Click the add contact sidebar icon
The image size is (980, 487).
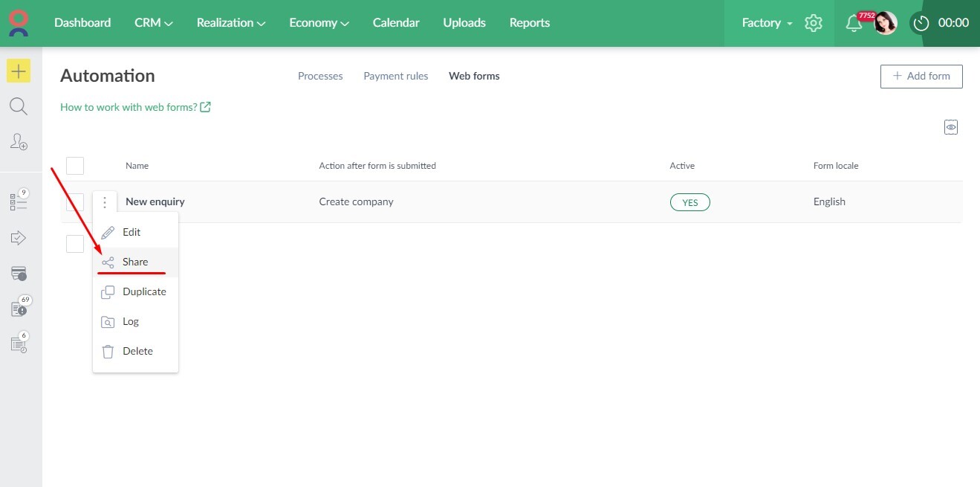(x=19, y=141)
